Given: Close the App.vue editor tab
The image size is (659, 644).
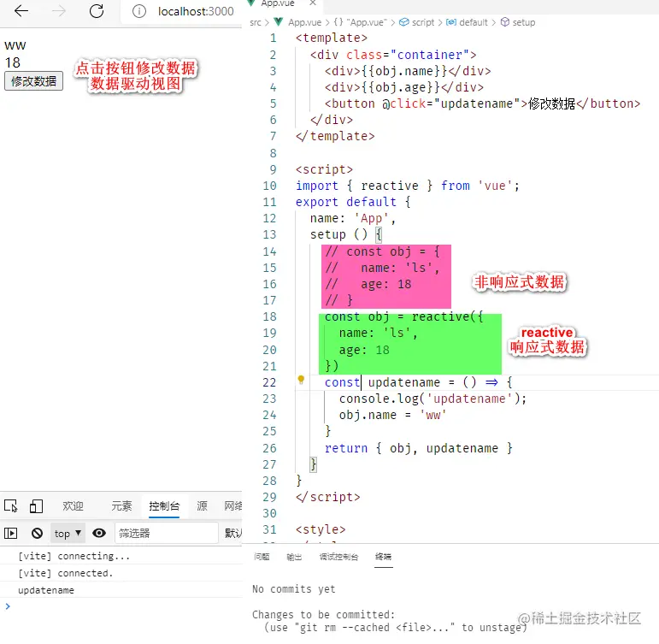Looking at the screenshot, I should click(312, 3).
